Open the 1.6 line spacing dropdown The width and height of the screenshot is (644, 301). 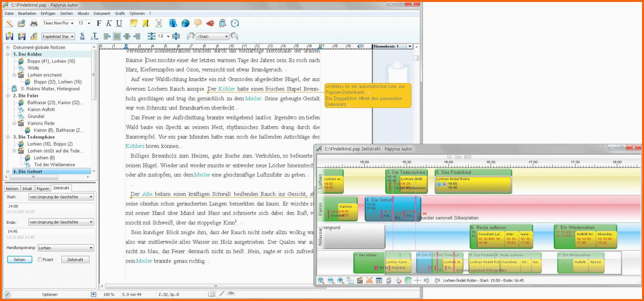(x=168, y=37)
